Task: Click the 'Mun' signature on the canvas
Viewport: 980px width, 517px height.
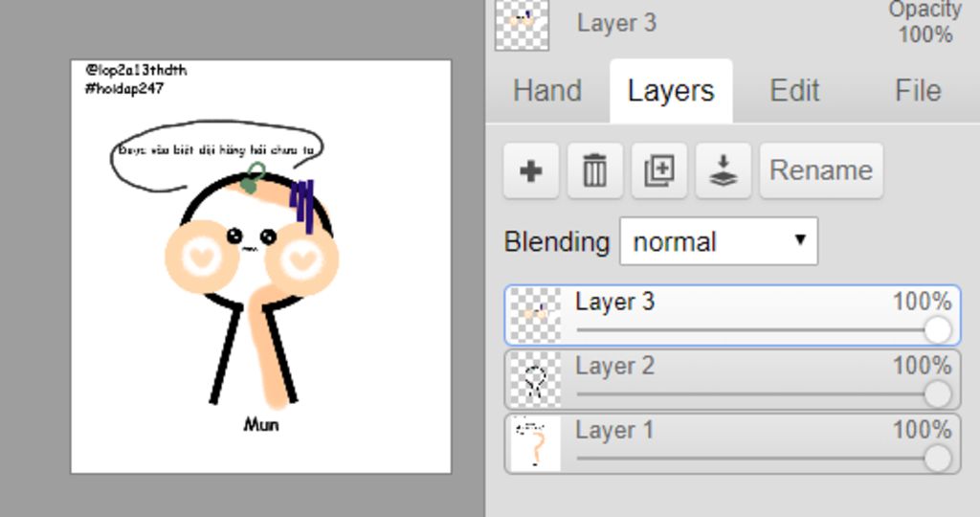Action: (x=261, y=425)
